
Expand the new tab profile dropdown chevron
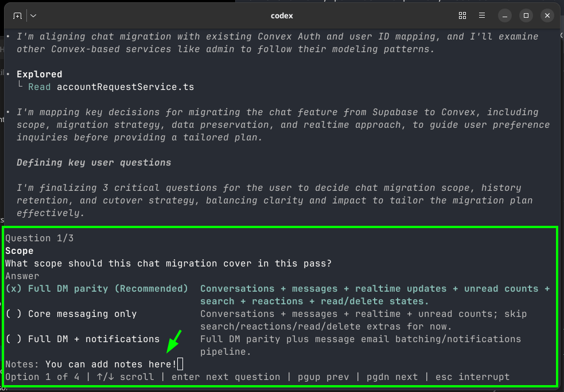[x=33, y=15]
